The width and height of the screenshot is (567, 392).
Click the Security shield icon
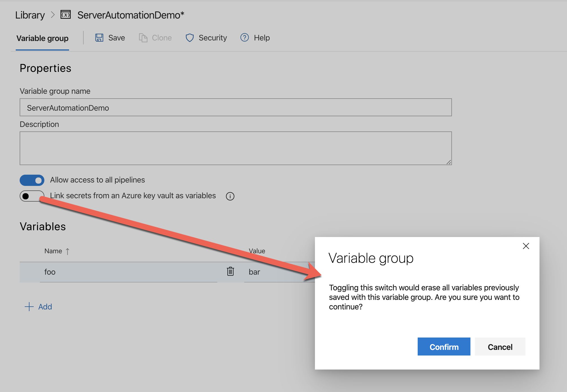point(190,38)
